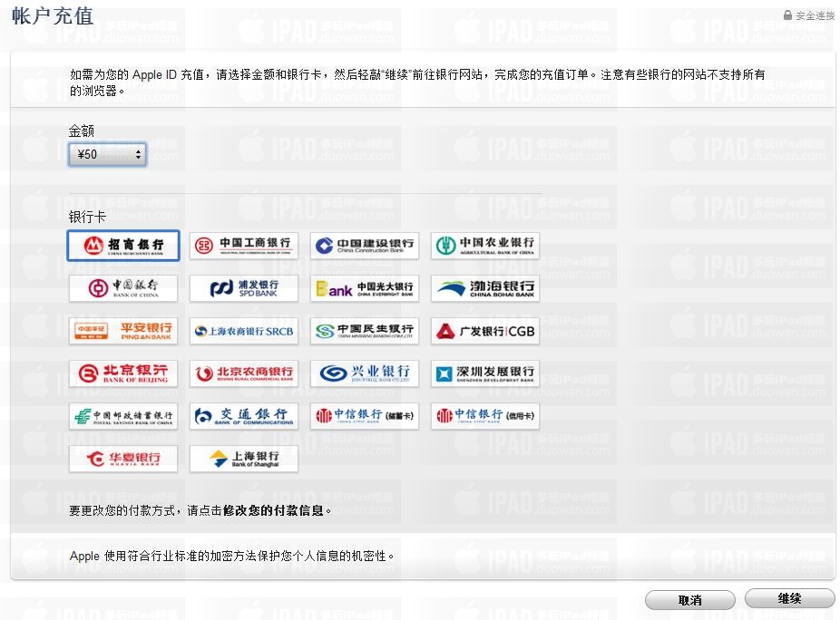The width and height of the screenshot is (840, 620).
Task: Click the 取消 cancel button
Action: point(690,600)
